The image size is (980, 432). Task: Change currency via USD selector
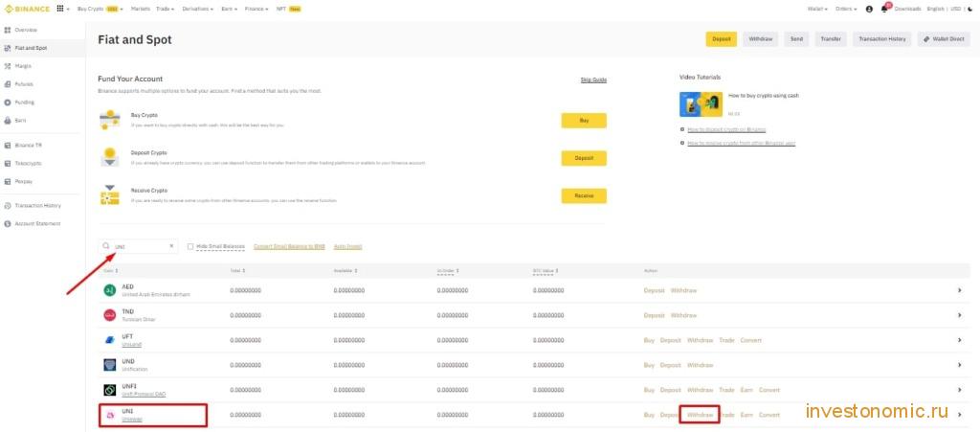pyautogui.click(x=956, y=9)
